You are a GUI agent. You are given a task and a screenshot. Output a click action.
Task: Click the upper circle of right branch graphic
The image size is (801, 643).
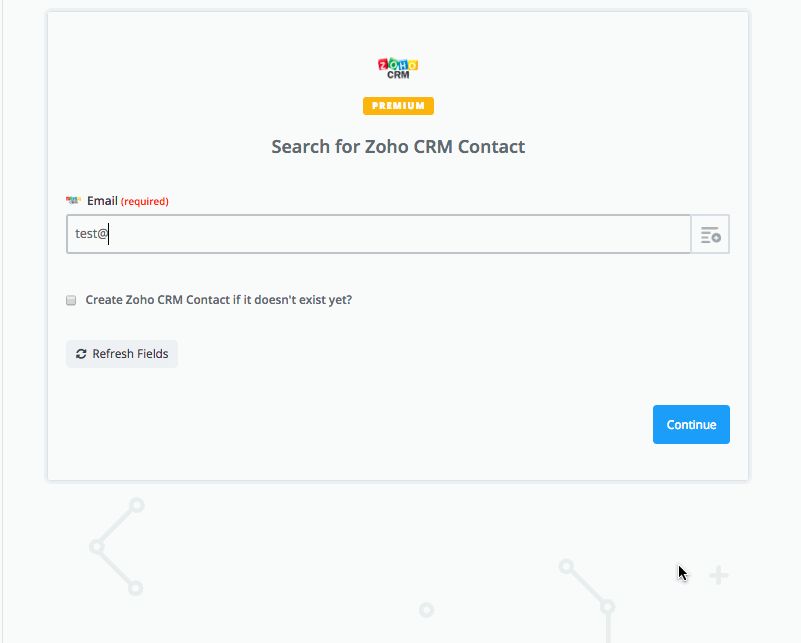pyautogui.click(x=567, y=567)
